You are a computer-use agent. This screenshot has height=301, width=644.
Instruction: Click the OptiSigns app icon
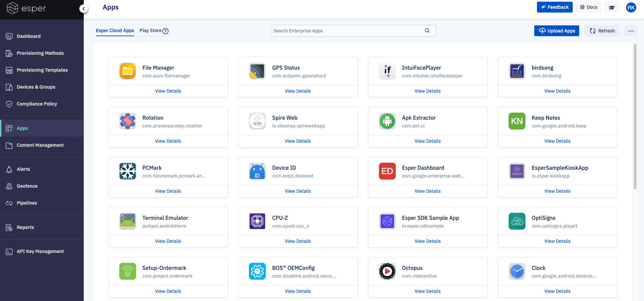[x=517, y=221]
